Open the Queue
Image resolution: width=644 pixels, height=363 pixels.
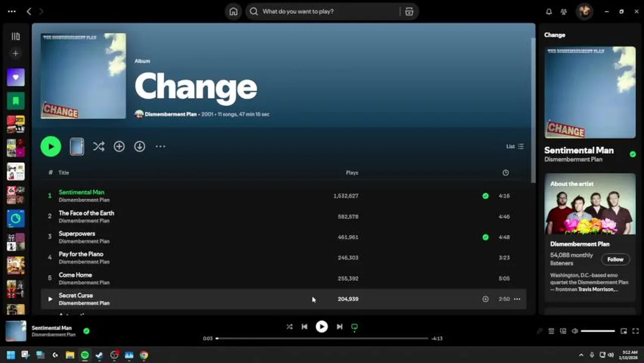click(x=551, y=331)
